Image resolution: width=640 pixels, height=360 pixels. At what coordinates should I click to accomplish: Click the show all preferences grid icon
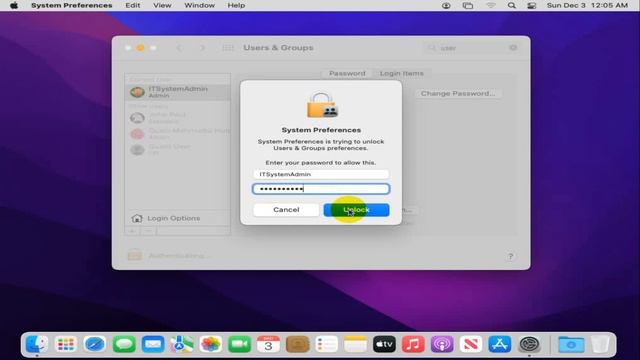228,48
